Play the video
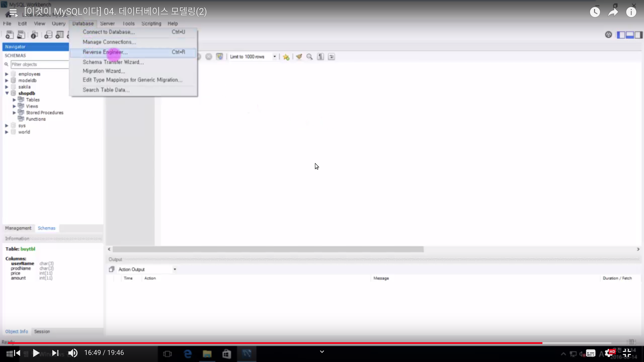The height and width of the screenshot is (362, 644). [36, 353]
